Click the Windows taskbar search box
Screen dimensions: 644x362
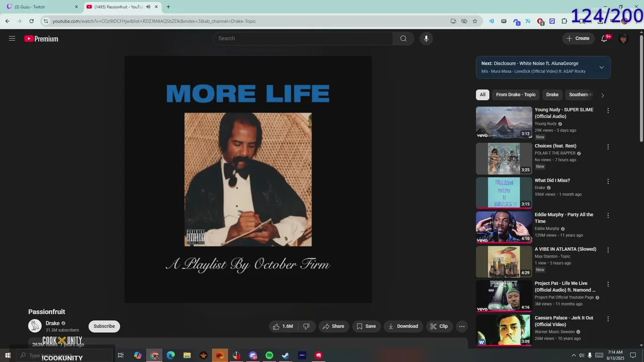tap(64, 355)
